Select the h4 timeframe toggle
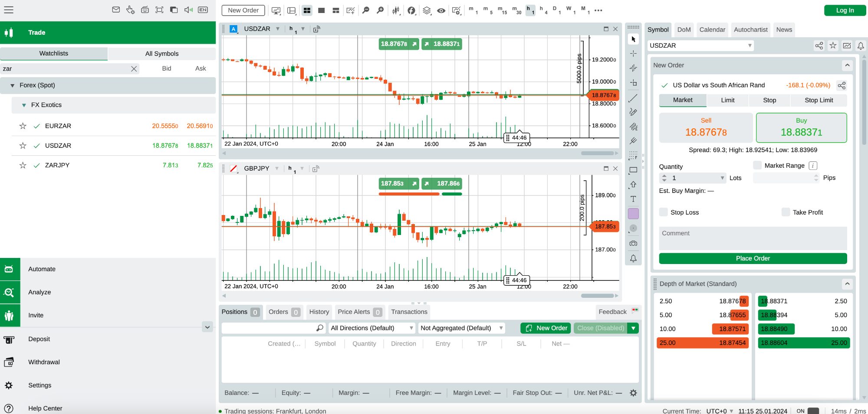The height and width of the screenshot is (414, 868). click(543, 10)
